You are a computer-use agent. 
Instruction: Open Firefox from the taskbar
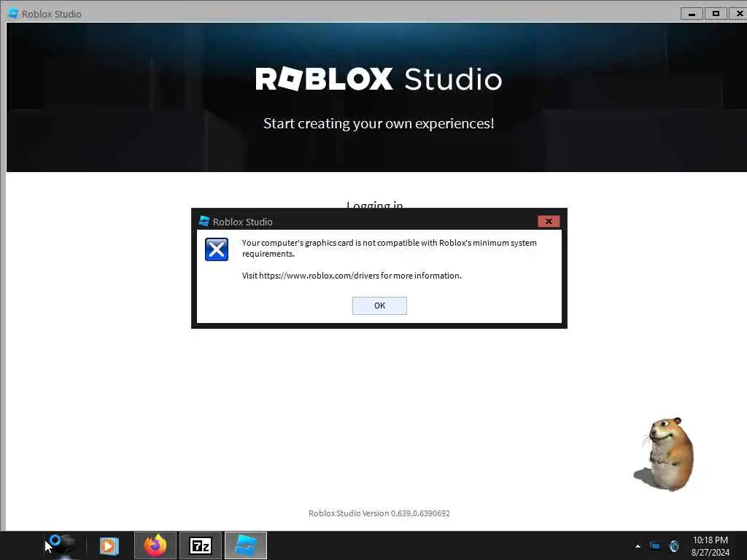coord(155,545)
